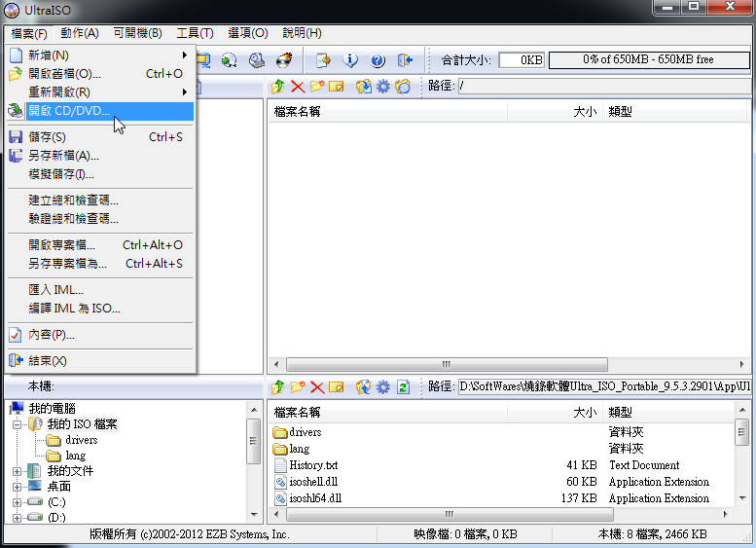
Task: Click the burn CD/DVD image flame icon
Action: (284, 60)
